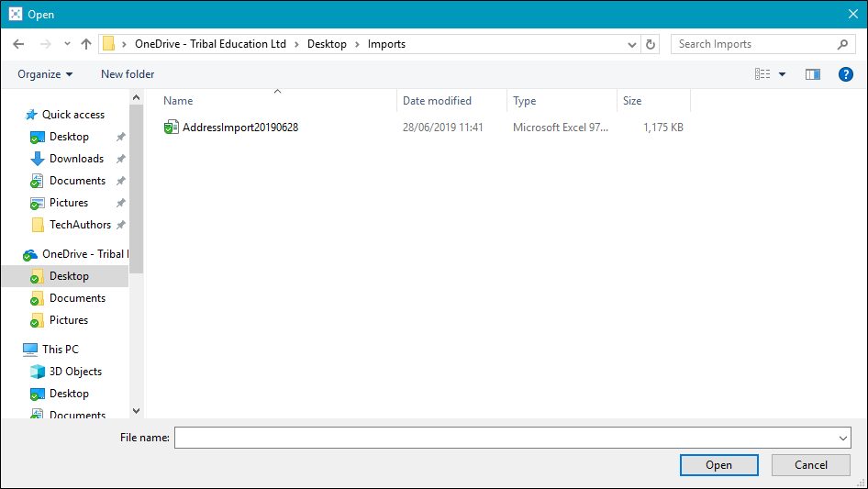Screen dimensions: 868x489
Task: Open Help with question mark icon
Action: click(x=845, y=74)
